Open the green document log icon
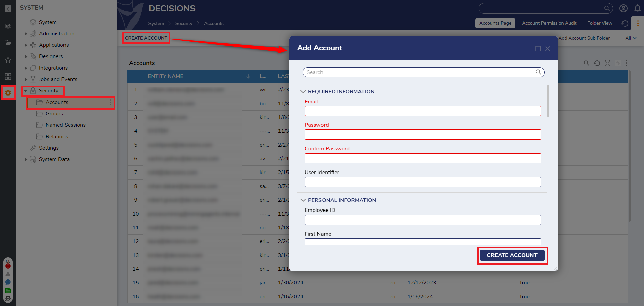 [x=8, y=290]
